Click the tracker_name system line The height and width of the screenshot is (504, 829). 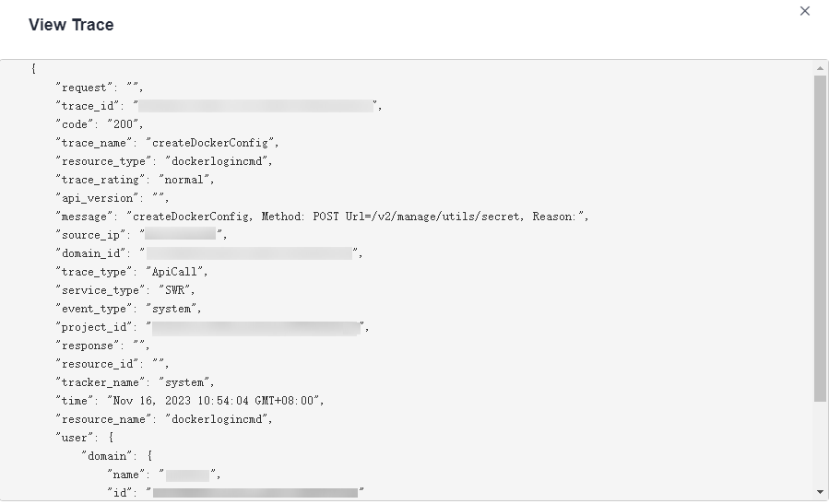click(135, 382)
